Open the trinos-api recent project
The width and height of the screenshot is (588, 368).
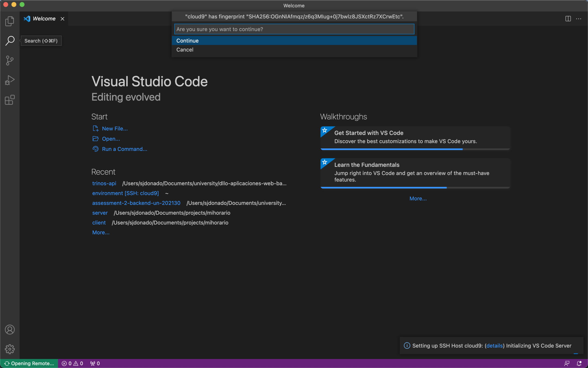(104, 183)
